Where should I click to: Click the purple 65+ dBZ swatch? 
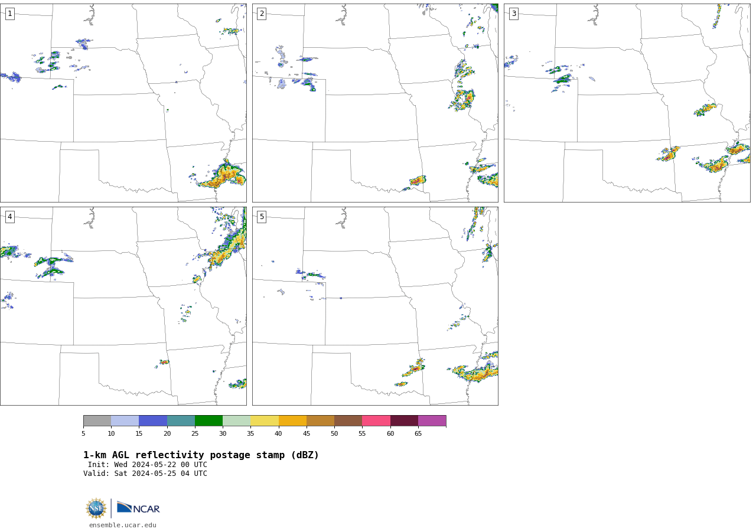432,421
